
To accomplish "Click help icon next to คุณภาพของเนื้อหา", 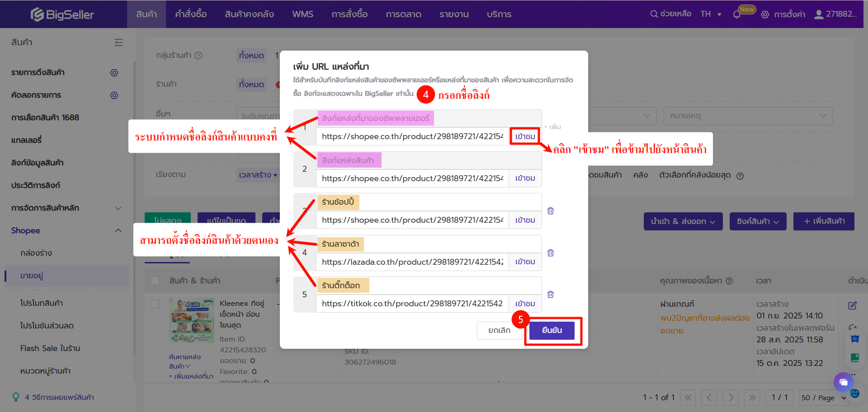I will click(x=729, y=281).
